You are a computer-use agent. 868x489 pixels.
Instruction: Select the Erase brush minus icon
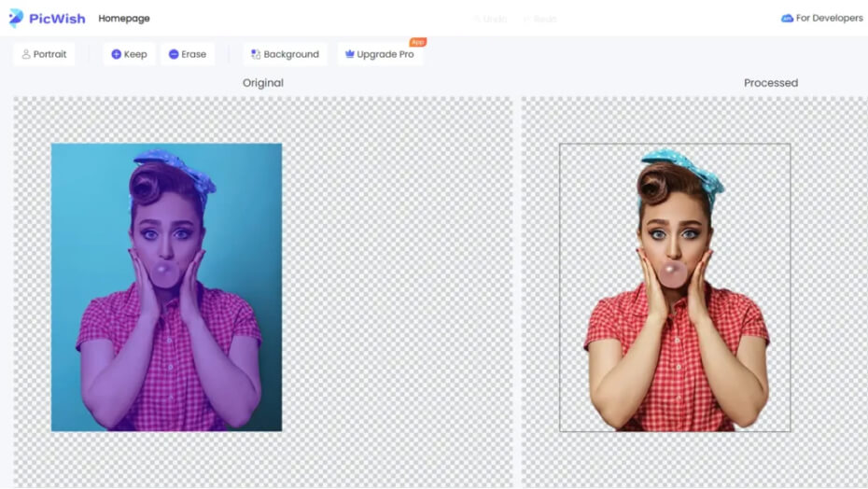click(x=174, y=54)
